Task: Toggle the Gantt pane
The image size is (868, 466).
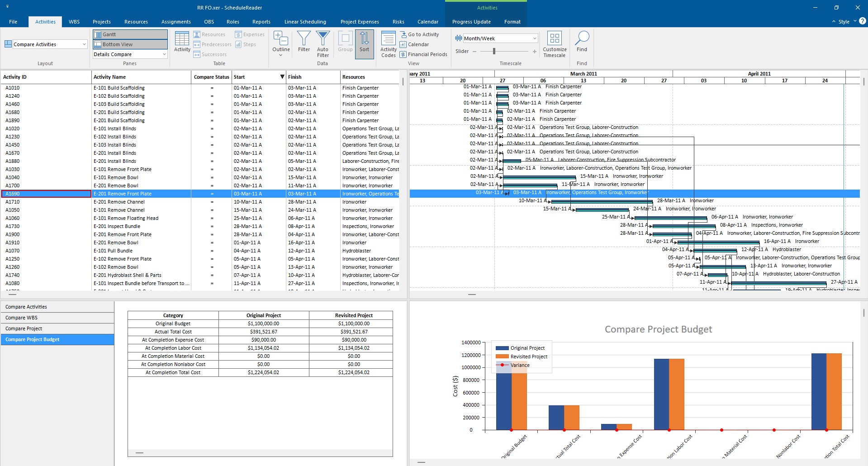Action: pyautogui.click(x=130, y=34)
